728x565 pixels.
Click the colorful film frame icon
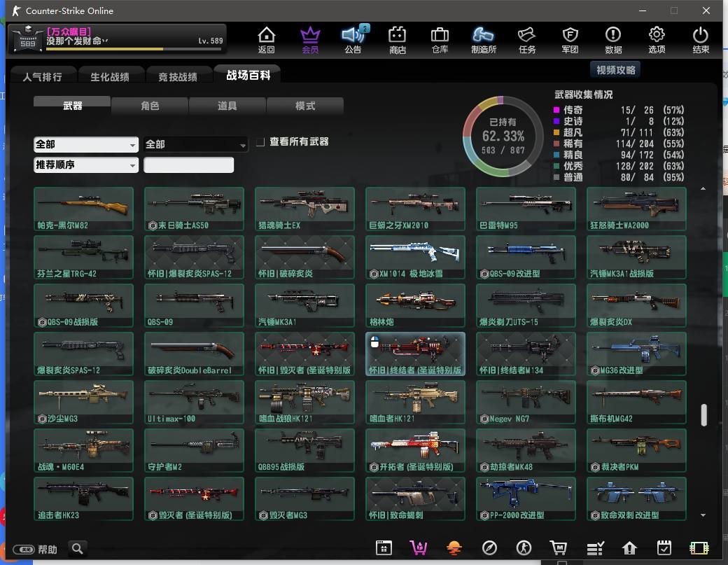pyautogui.click(x=699, y=547)
